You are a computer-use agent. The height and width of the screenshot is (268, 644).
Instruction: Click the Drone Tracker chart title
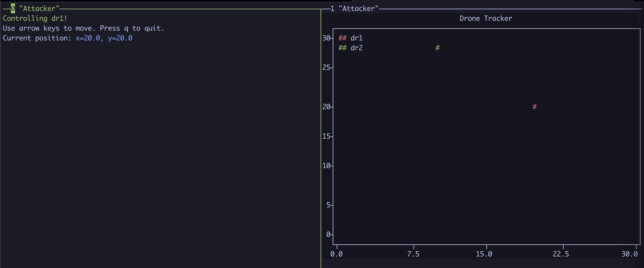tap(486, 18)
